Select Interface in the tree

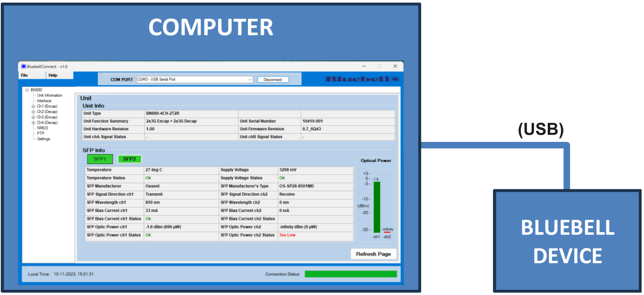point(44,101)
